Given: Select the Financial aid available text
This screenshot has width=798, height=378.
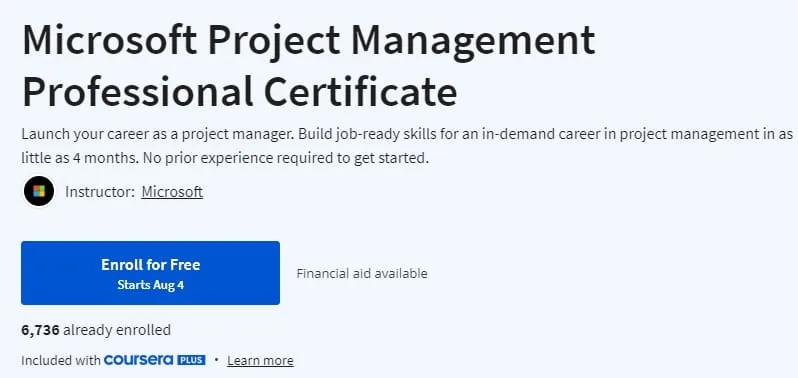Looking at the screenshot, I should coord(362,274).
